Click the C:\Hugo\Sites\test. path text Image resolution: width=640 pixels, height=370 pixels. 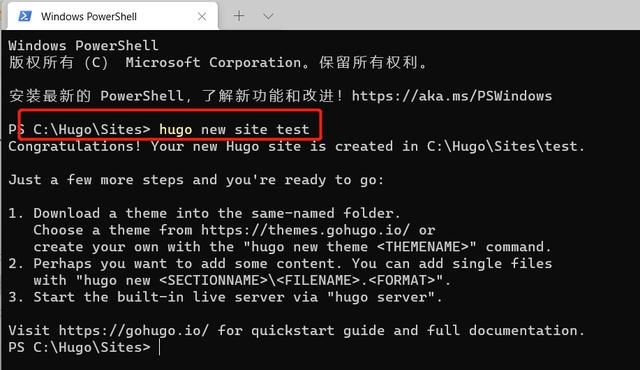pos(506,146)
